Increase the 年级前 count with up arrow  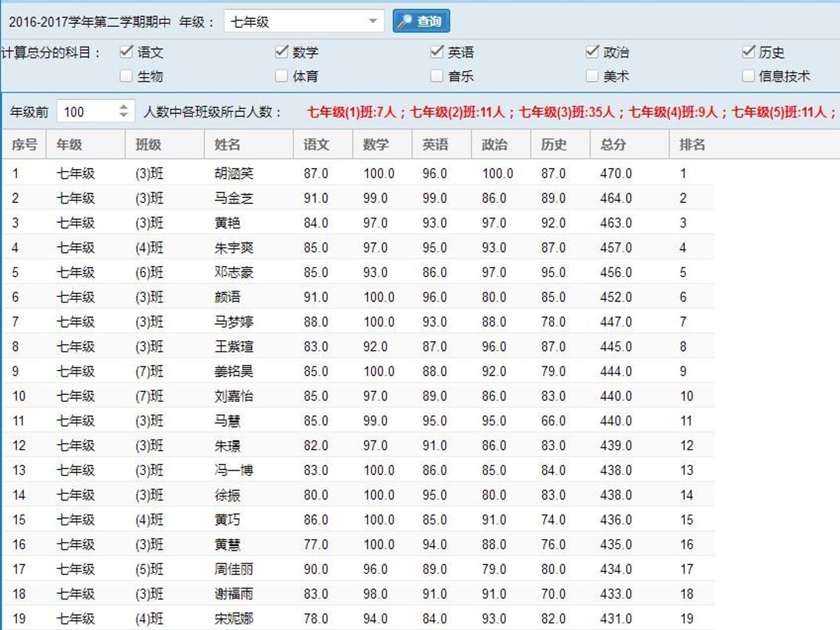click(123, 107)
